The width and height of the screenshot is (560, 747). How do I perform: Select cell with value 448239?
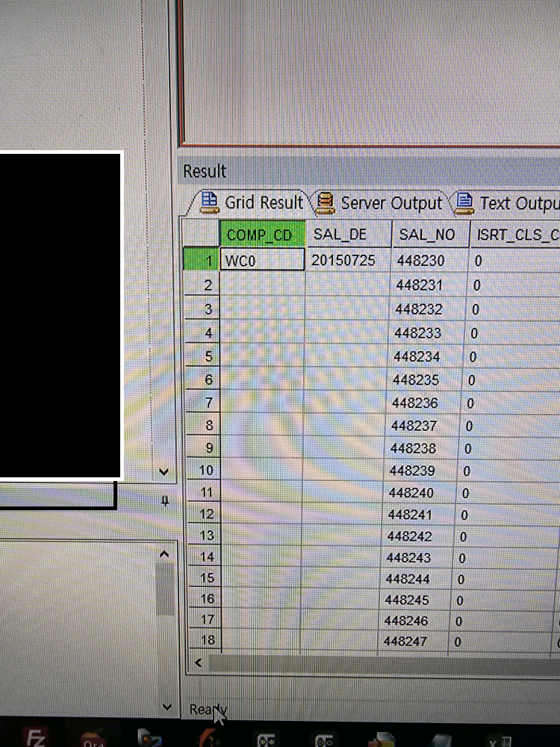tap(420, 470)
